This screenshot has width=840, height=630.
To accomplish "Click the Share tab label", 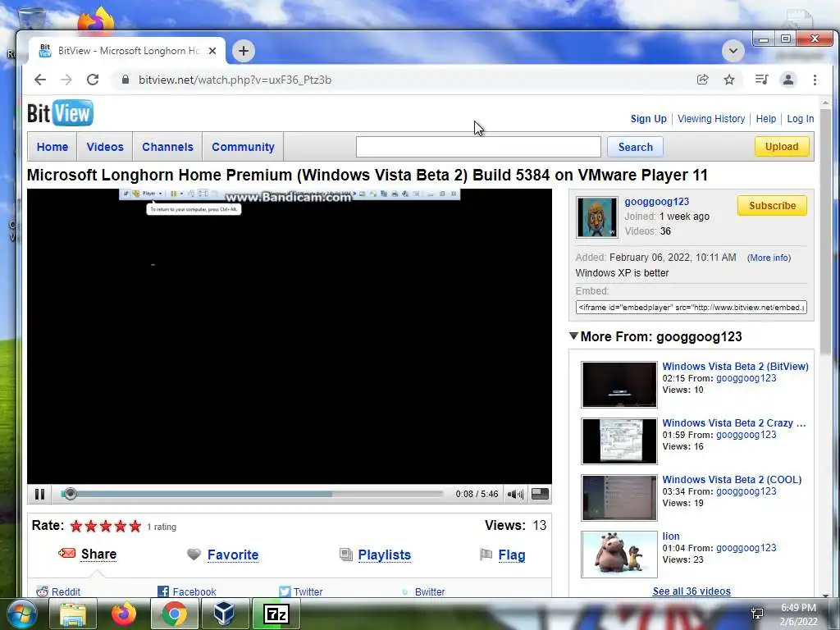I will [98, 554].
